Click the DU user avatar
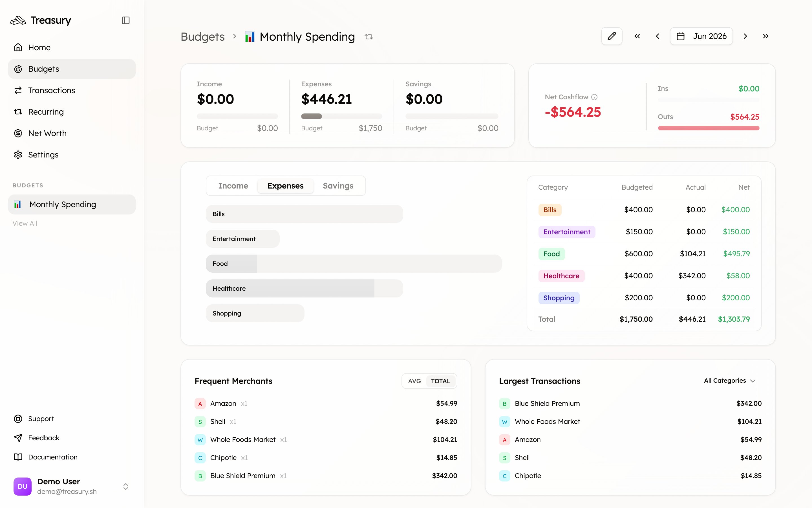Screen dimensions: 812x508 [23, 487]
